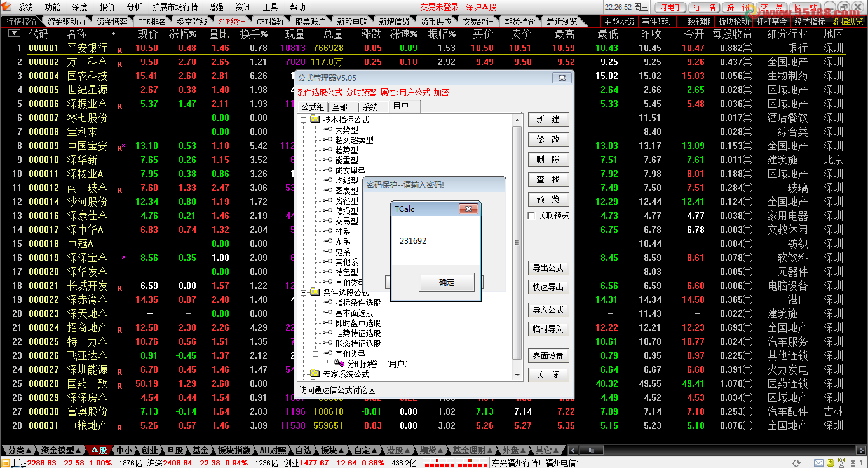Select the 走势特征选股 tree item
Image resolution: width=868 pixels, height=468 pixels.
point(358,333)
